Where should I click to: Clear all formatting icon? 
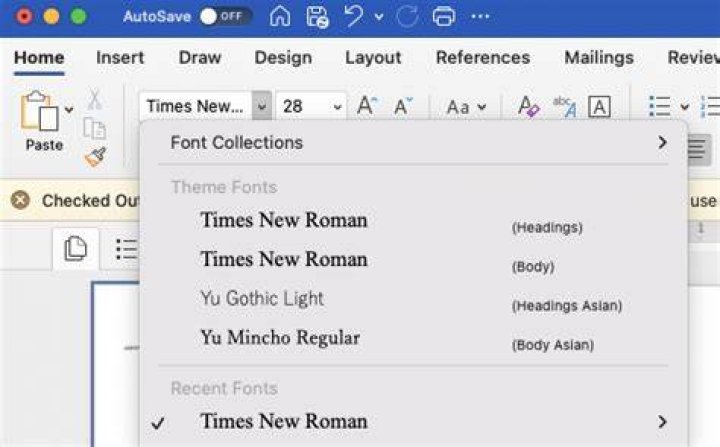tap(528, 106)
